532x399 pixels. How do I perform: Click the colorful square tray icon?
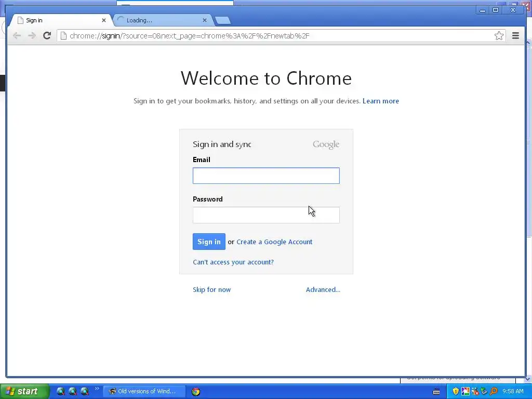pyautogui.click(x=465, y=391)
